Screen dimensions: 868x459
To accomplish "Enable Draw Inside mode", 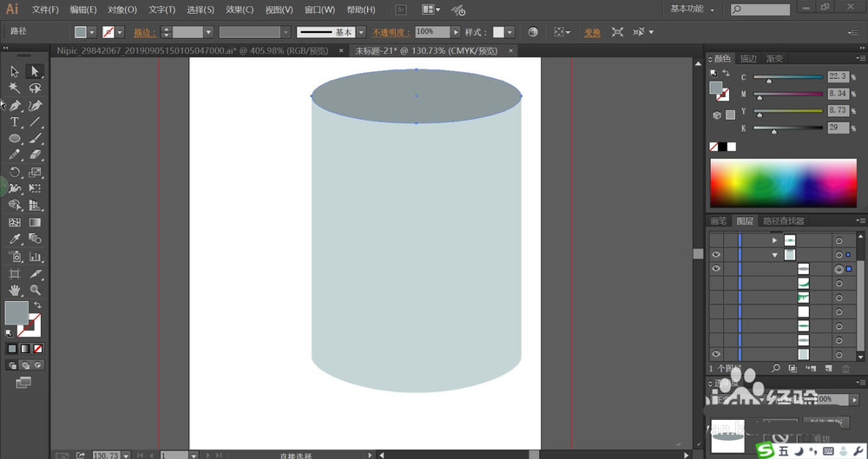I will (x=37, y=365).
